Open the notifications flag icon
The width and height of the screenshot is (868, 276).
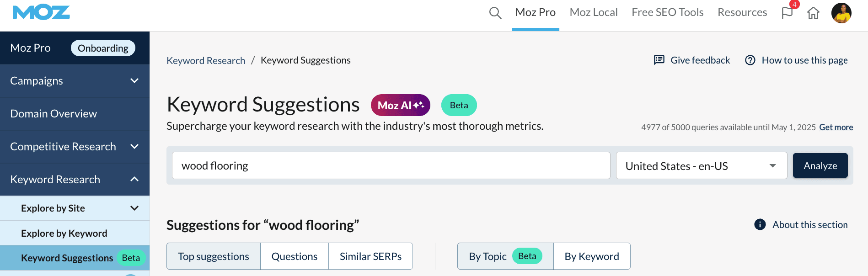point(787,13)
